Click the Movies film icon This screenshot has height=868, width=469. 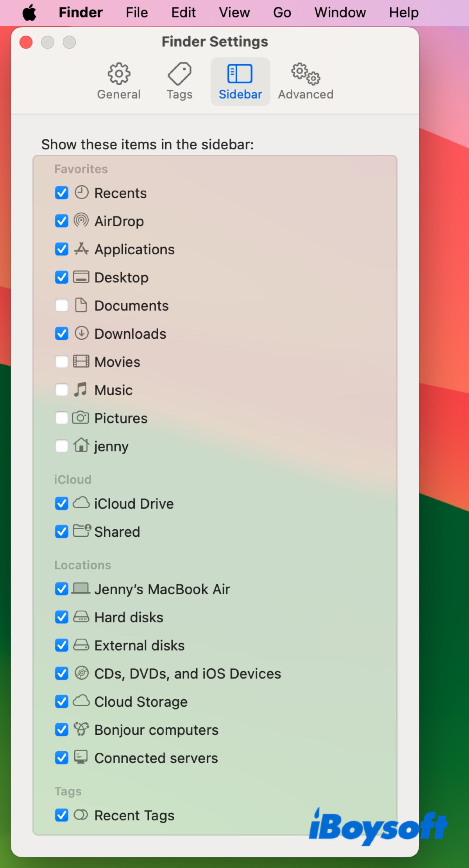[81, 361]
